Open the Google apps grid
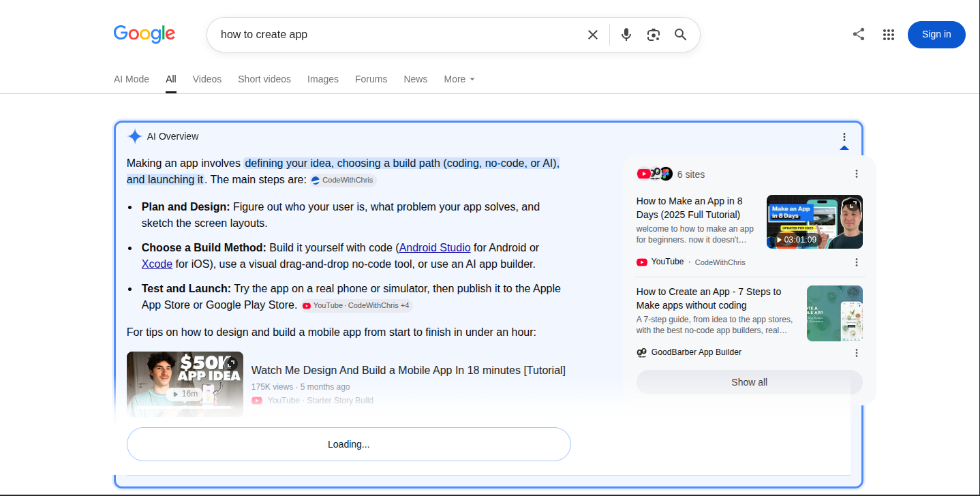 889,35
